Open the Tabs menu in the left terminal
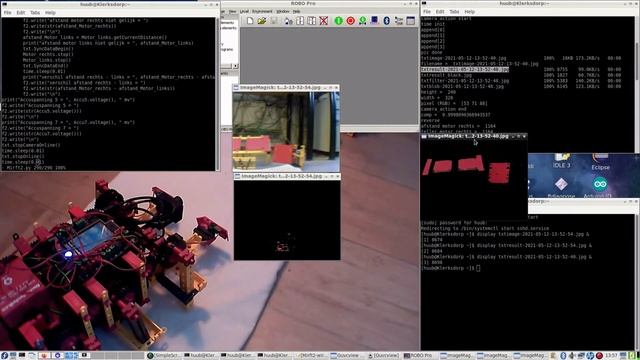The image size is (640, 360). coord(35,13)
